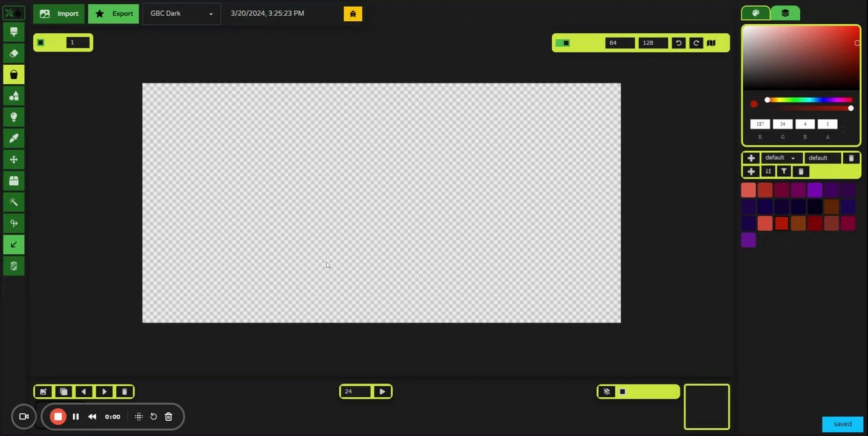Screen dimensions: 868x436
Task: Click the Import button
Action: [x=58, y=13]
